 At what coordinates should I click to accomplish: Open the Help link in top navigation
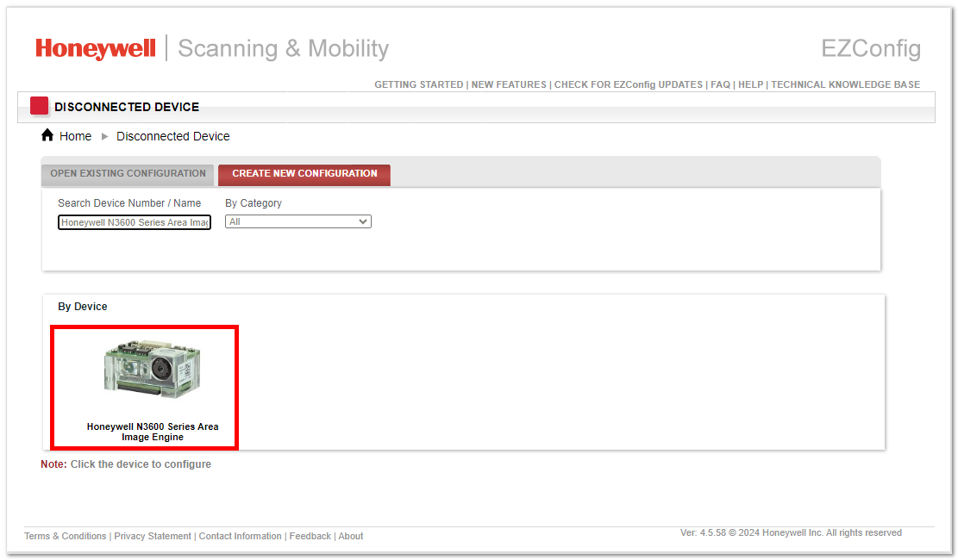[751, 84]
